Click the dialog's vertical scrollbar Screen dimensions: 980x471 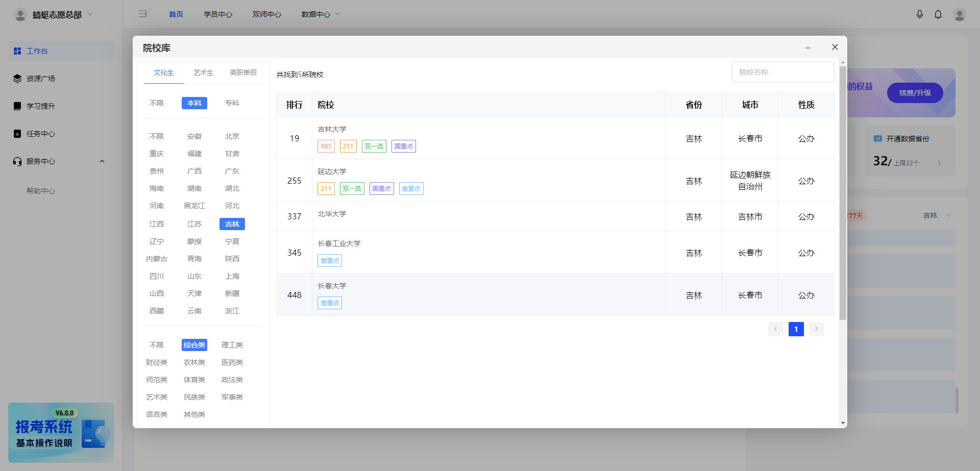coord(843,193)
